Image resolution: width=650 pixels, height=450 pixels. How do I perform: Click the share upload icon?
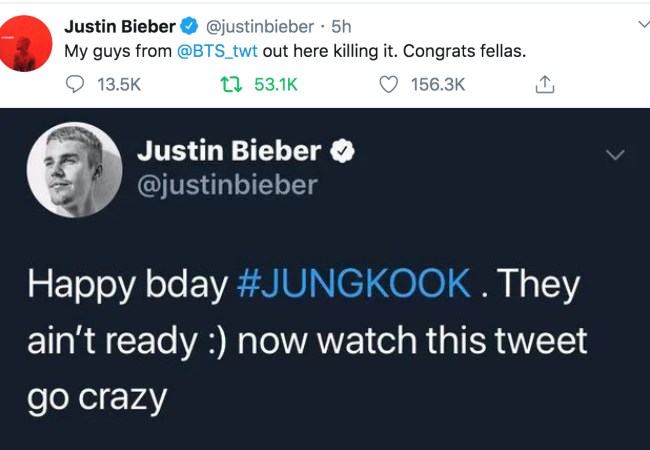[x=545, y=85]
